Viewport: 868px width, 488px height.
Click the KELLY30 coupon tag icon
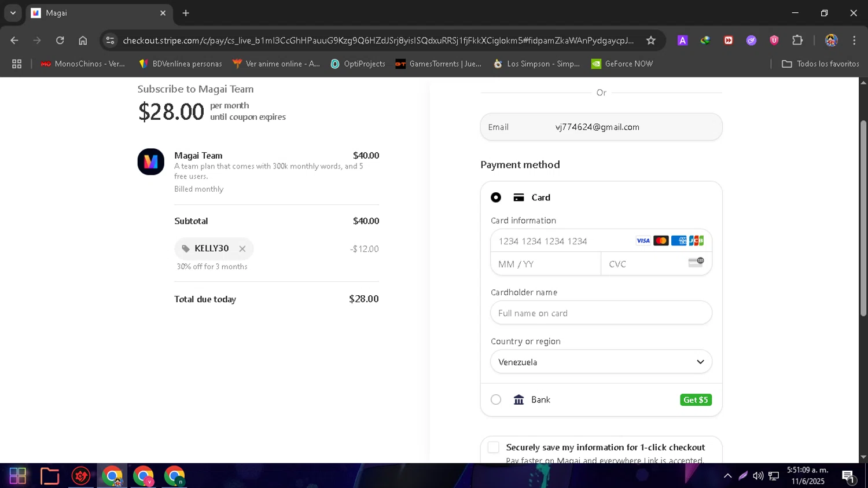click(186, 249)
